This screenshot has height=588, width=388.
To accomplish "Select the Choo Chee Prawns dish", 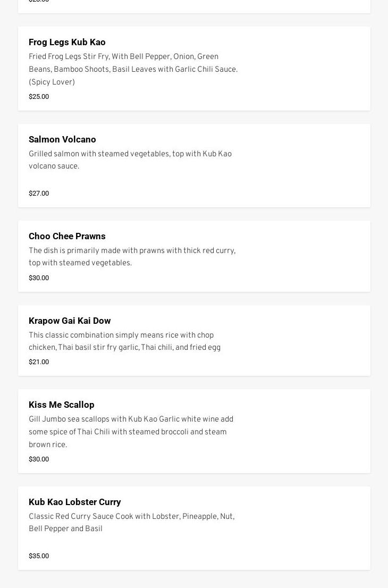I will [x=67, y=236].
